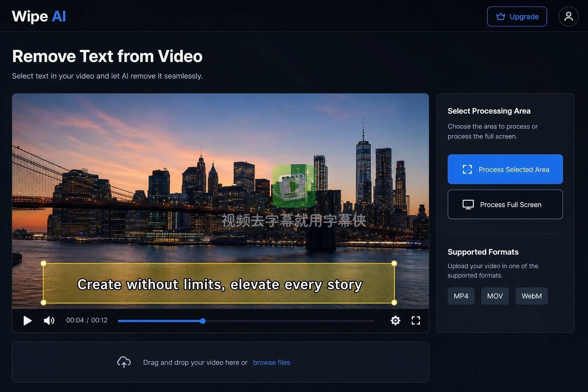Open the user profile icon
This screenshot has width=588, height=392.
(568, 16)
